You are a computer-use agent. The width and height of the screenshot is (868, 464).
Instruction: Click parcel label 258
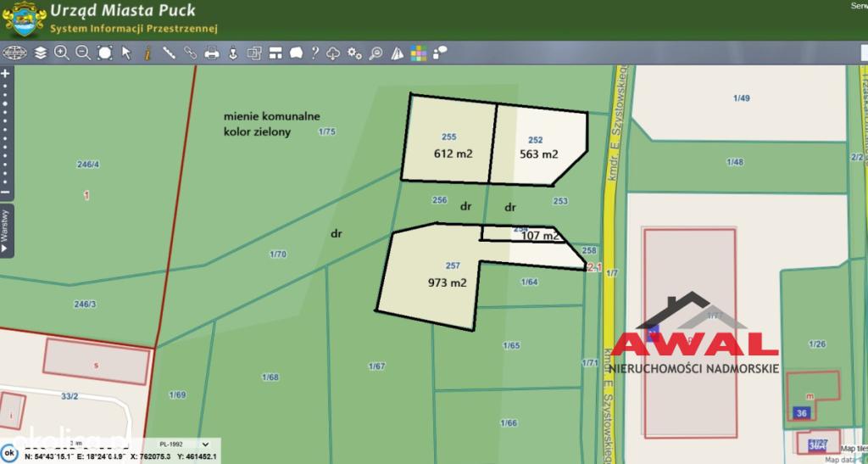(x=589, y=250)
